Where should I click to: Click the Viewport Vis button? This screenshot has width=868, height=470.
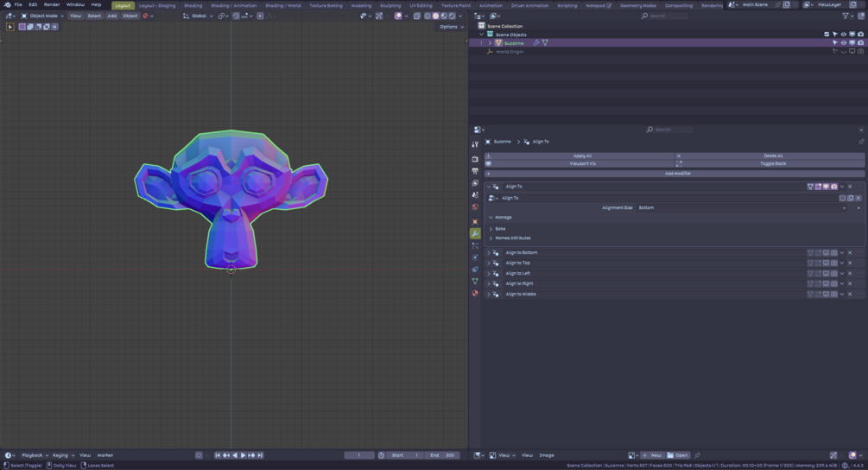coord(580,164)
